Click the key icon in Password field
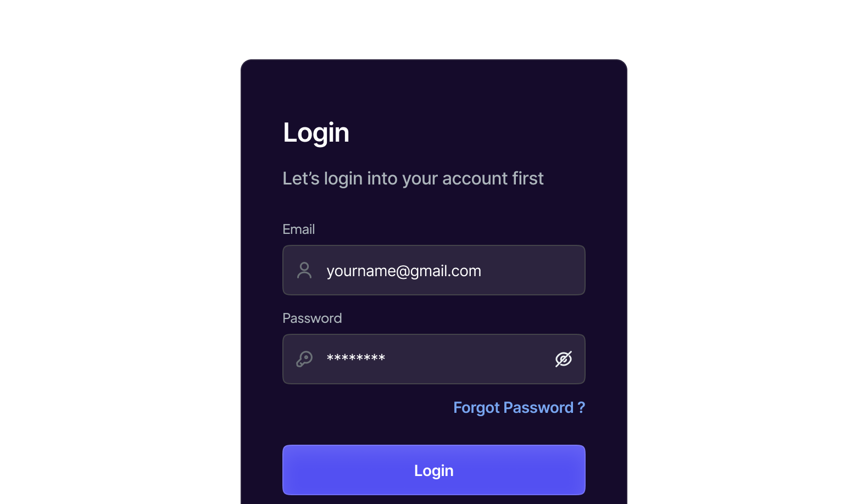The image size is (846, 504). coord(304,359)
